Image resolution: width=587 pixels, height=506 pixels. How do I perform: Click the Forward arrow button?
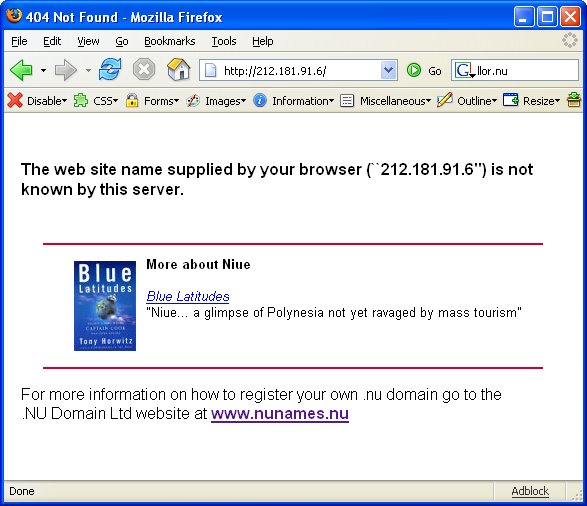[x=66, y=70]
